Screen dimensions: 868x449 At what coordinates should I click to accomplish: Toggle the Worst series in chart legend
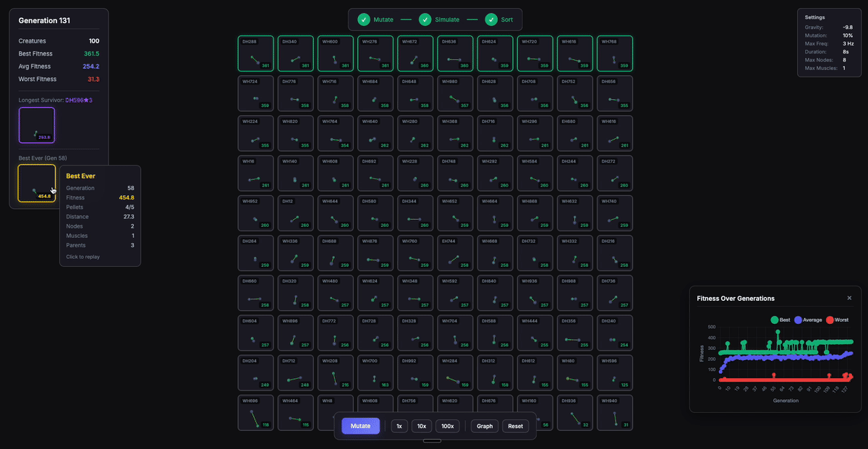click(x=835, y=320)
